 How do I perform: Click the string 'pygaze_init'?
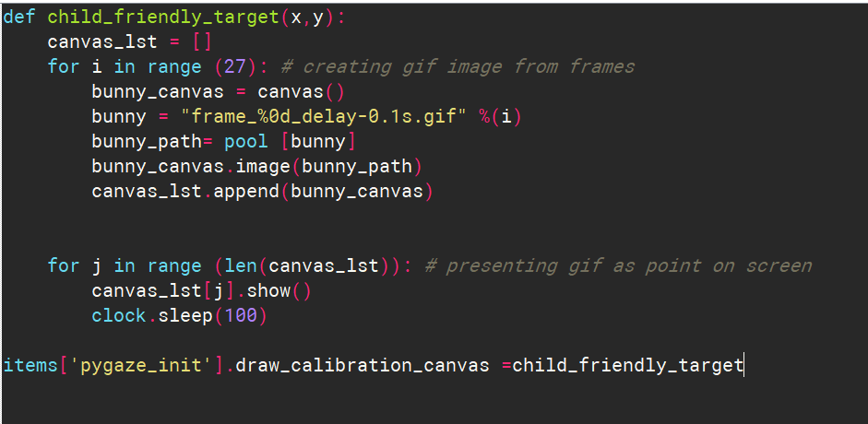click(x=141, y=365)
